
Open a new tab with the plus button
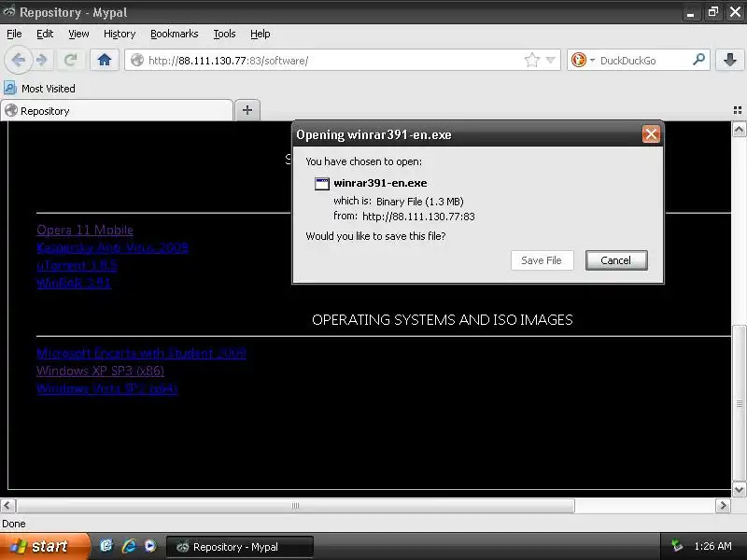pos(247,110)
